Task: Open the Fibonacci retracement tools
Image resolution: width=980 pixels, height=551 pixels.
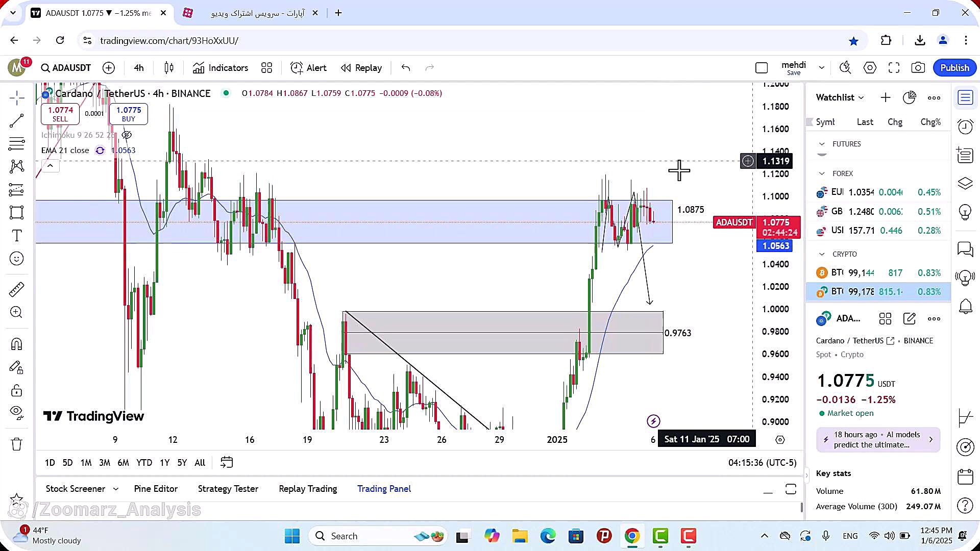Action: point(16,144)
